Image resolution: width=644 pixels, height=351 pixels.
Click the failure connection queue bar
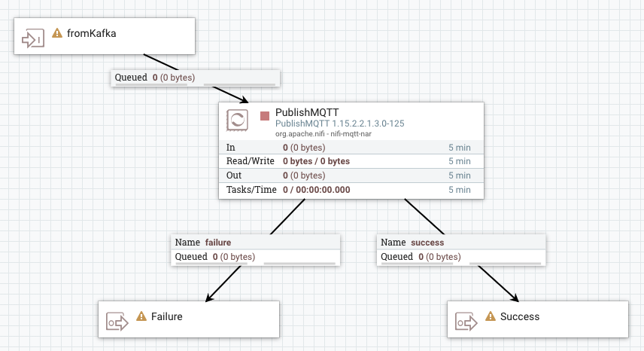(x=299, y=264)
